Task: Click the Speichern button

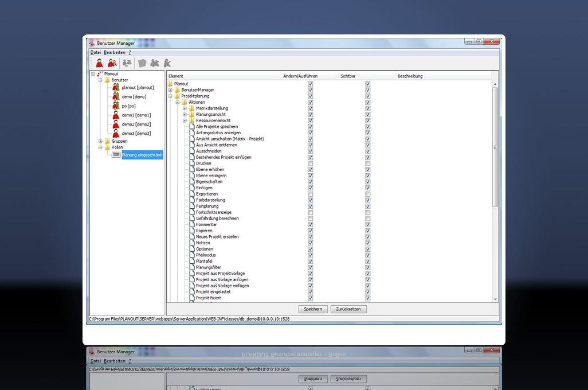Action: click(313, 309)
